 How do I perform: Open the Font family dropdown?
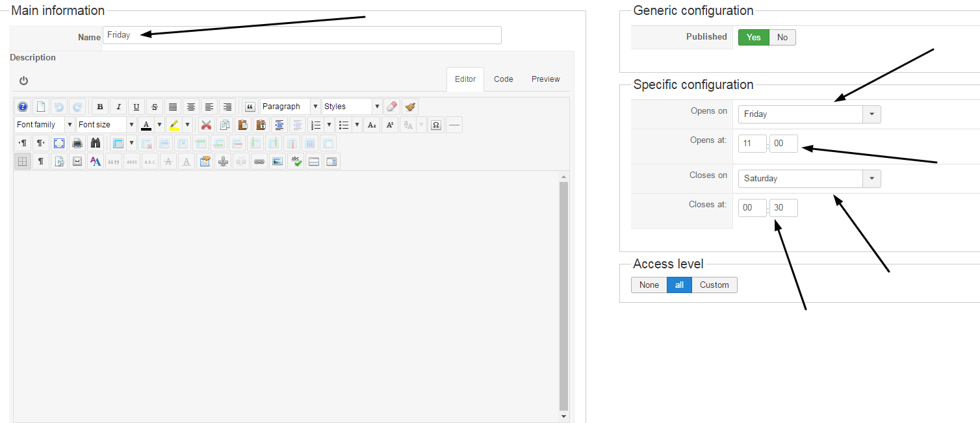(45, 125)
